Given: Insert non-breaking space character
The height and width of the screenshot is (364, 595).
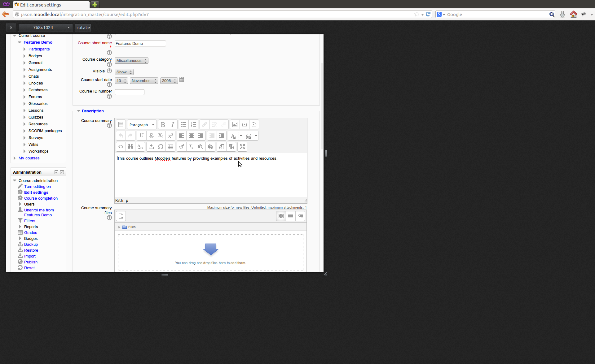Looking at the screenshot, I should (151, 147).
